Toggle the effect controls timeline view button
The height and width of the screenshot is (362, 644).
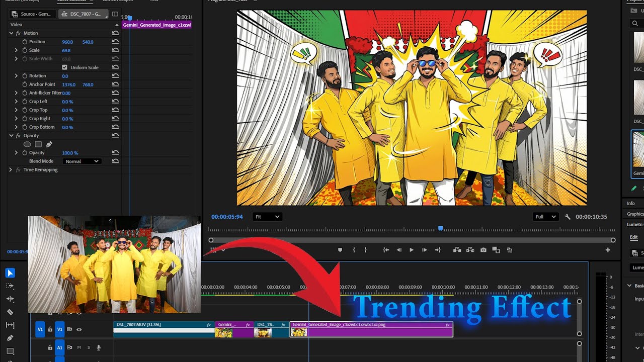coord(115,14)
